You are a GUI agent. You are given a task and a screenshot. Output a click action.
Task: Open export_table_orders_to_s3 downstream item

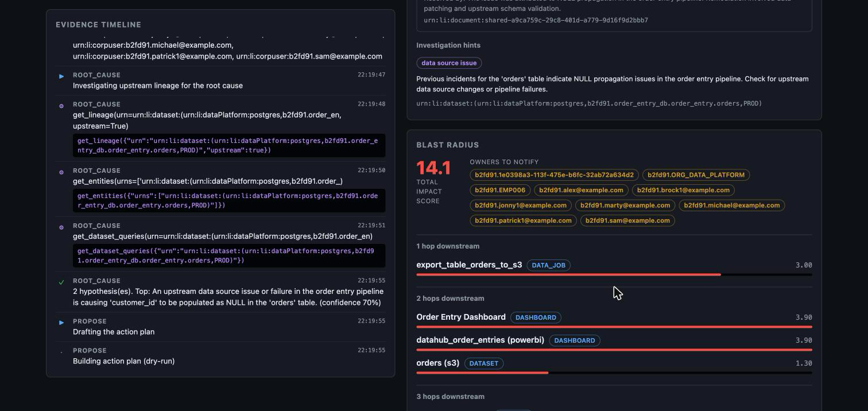[x=469, y=265]
